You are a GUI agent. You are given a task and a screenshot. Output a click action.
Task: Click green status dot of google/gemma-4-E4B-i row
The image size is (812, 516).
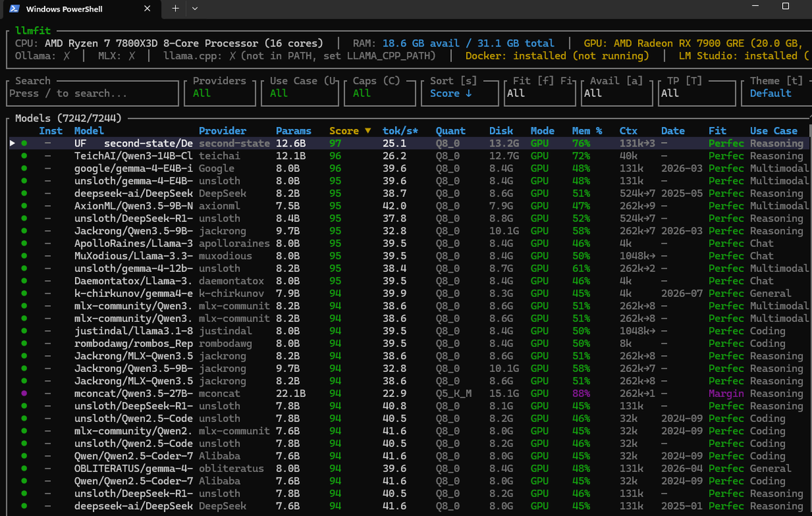coord(24,168)
